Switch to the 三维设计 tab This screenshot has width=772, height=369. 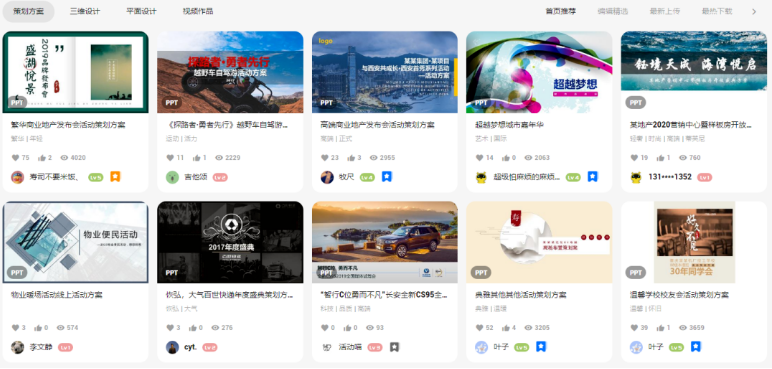tap(84, 11)
